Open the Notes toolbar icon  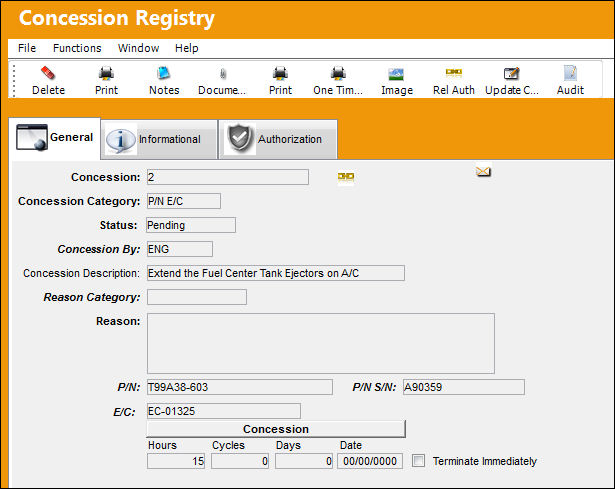(x=164, y=73)
